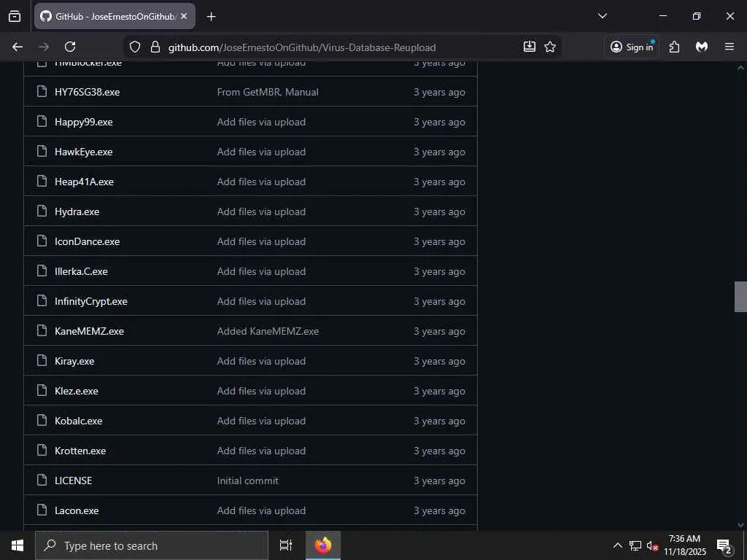
Task: Reload the GitHub page
Action: [70, 47]
